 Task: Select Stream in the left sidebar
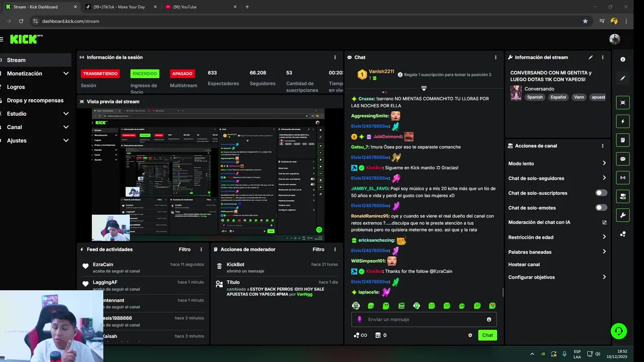[x=35, y=60]
